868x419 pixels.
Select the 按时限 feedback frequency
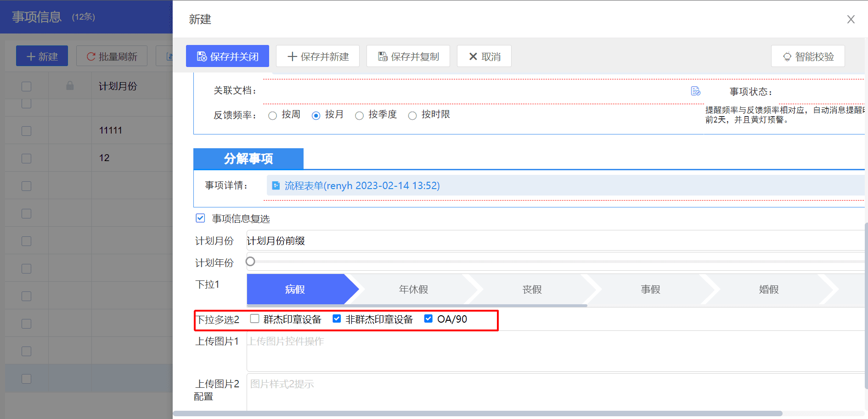(412, 115)
